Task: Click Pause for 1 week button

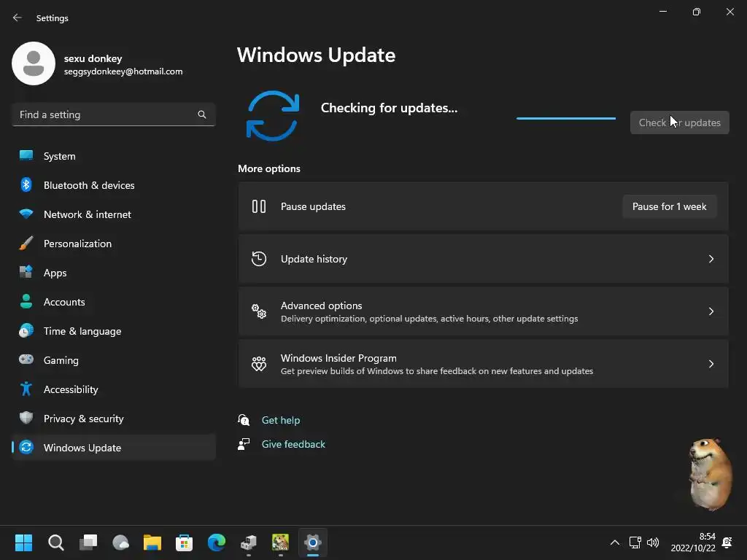Action: point(670,206)
